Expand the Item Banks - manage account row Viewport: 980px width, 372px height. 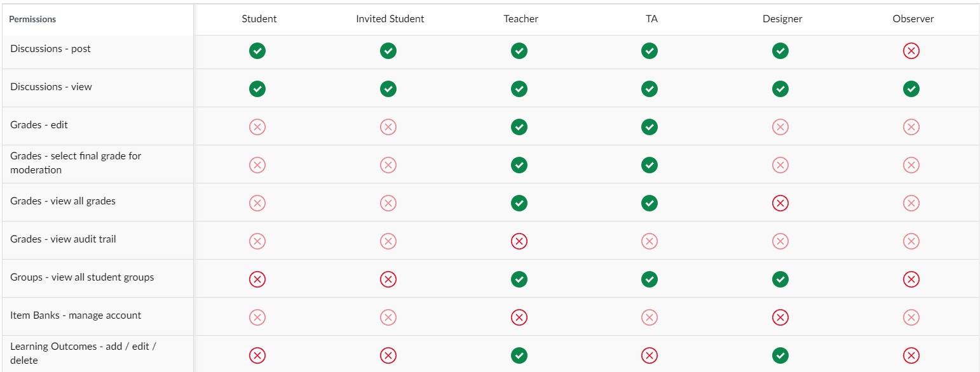(x=75, y=316)
